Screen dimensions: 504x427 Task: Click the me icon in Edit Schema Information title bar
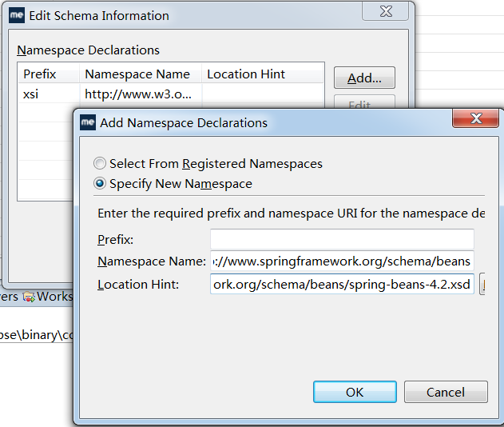point(17,15)
